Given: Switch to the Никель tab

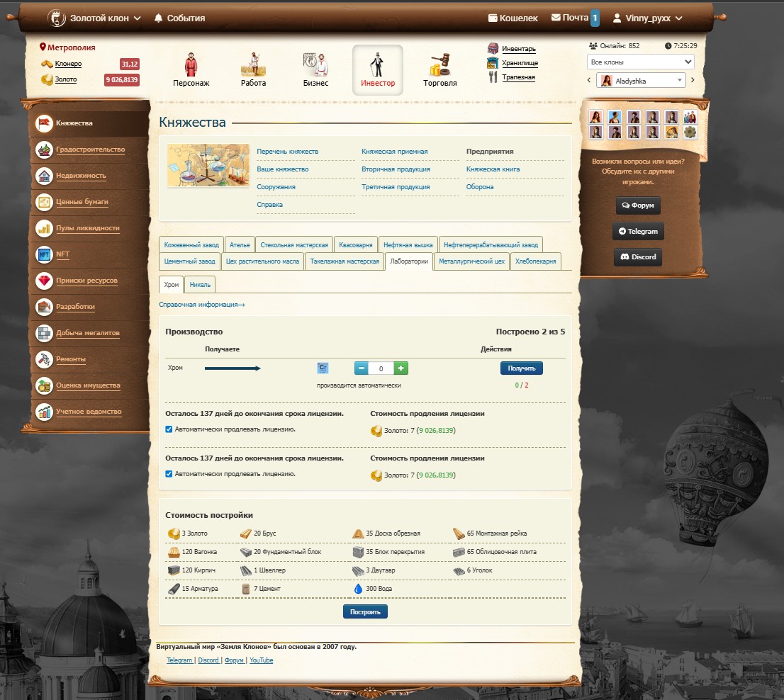Looking at the screenshot, I should pyautogui.click(x=200, y=284).
